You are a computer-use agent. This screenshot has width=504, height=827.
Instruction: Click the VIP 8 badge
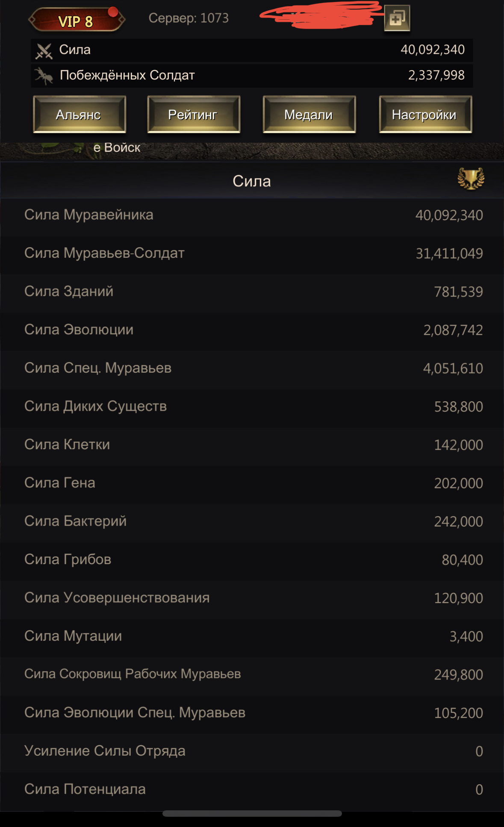(x=77, y=20)
